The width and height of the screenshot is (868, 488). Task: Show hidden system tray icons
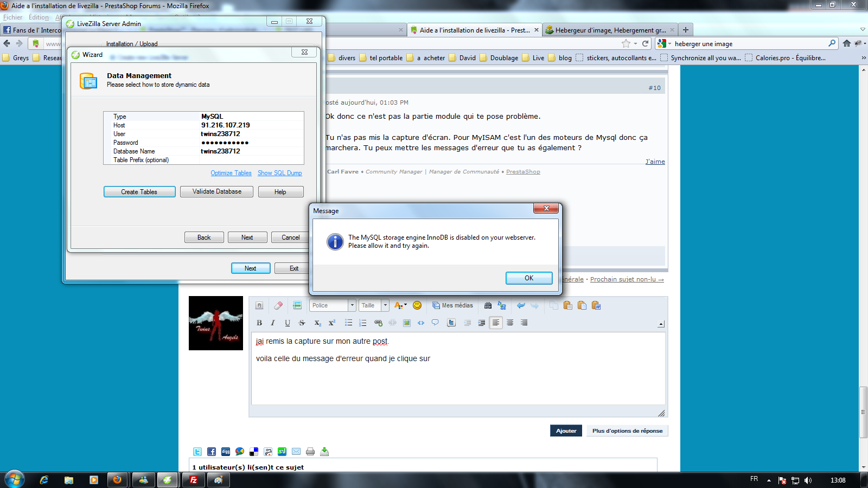click(769, 480)
